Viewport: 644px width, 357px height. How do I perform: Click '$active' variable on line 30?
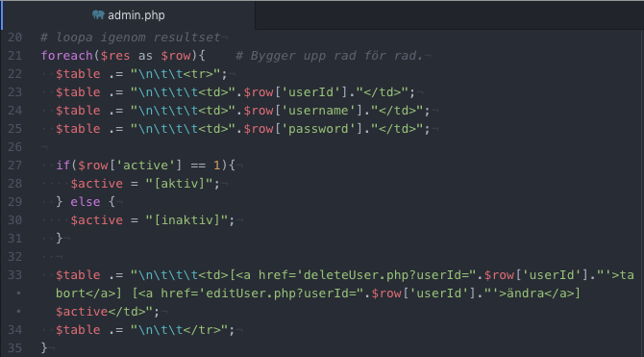96,220
